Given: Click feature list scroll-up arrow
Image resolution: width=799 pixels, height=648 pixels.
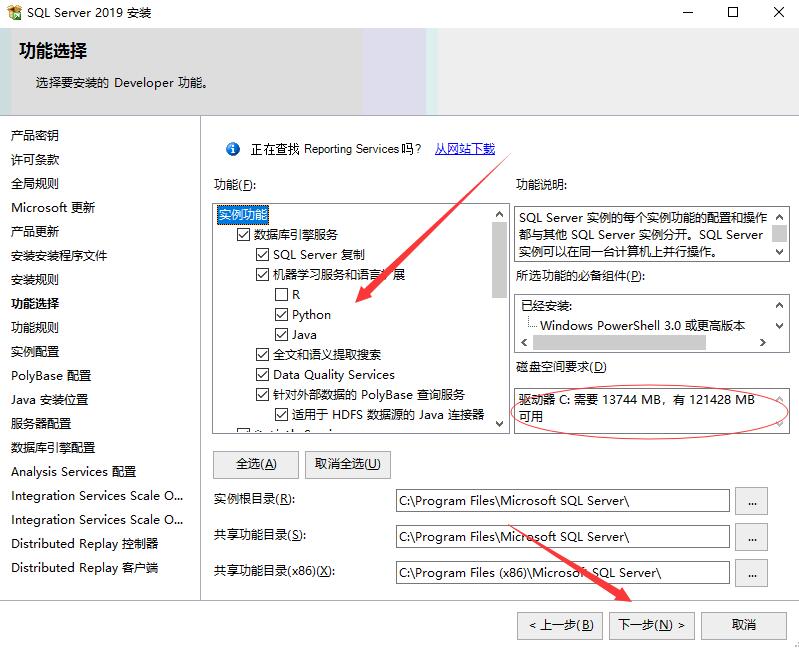Looking at the screenshot, I should (x=499, y=214).
